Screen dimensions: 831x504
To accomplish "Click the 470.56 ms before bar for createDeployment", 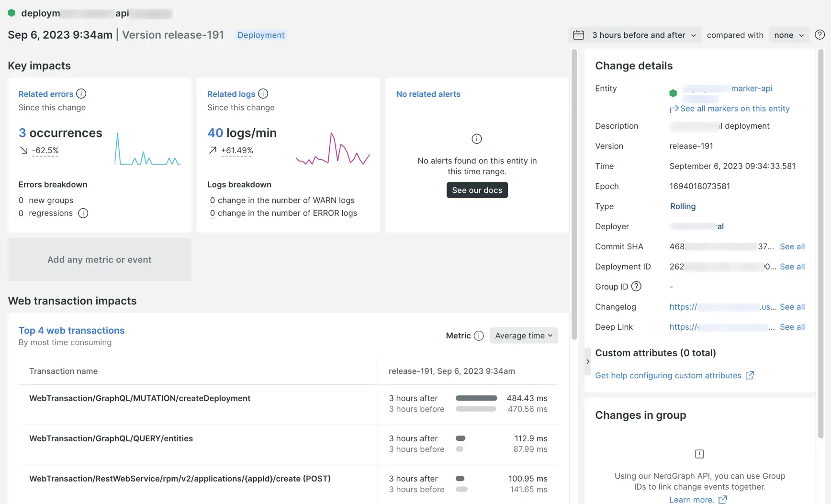I will click(476, 409).
